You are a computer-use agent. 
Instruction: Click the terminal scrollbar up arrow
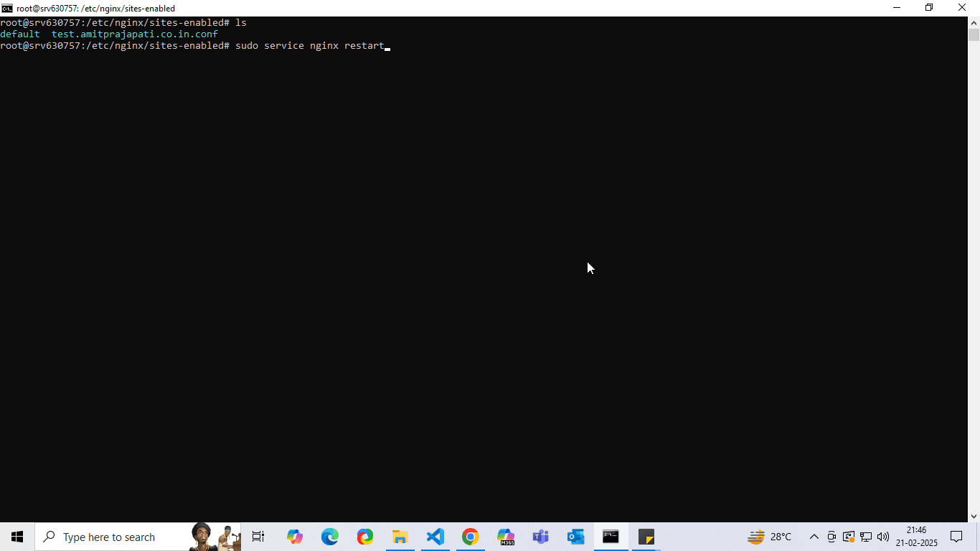click(x=974, y=22)
